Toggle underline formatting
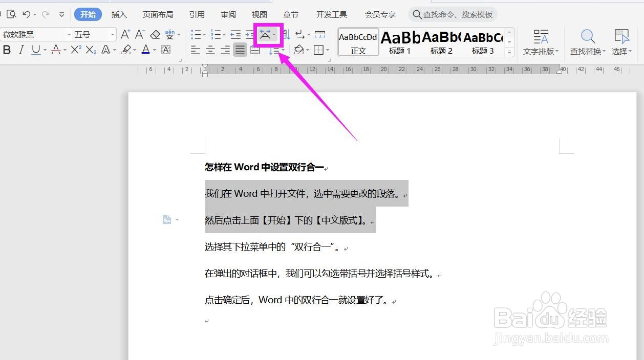The height and width of the screenshot is (360, 644). click(35, 50)
